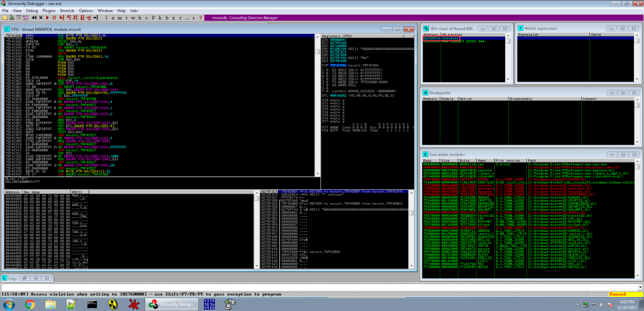Open the Command Prompt taskbar icon
This screenshot has height=311, width=644.
click(x=92, y=305)
